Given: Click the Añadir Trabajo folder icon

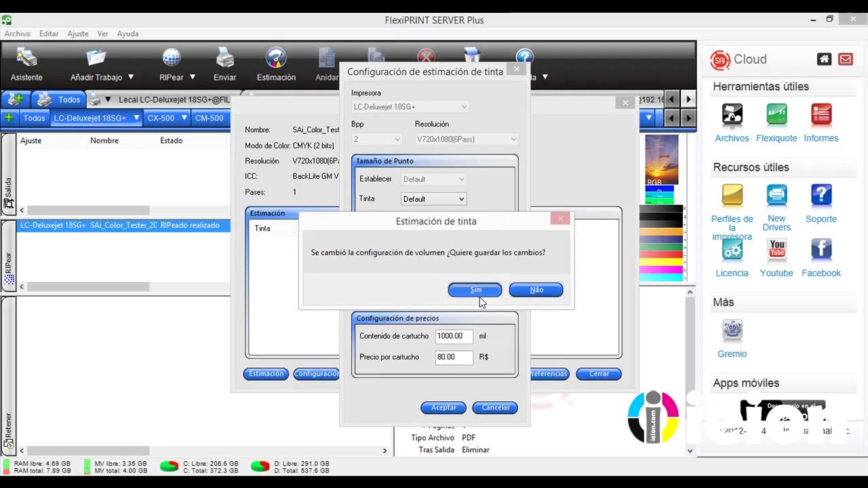Looking at the screenshot, I should [96, 58].
